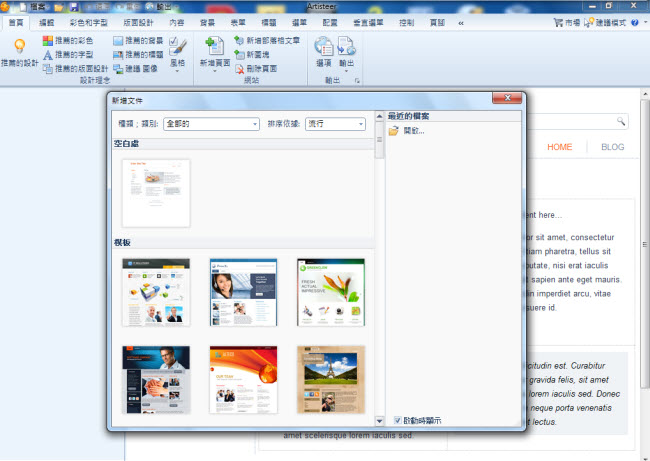Select the blank page template thumbnail
The width and height of the screenshot is (650, 461).
156,192
